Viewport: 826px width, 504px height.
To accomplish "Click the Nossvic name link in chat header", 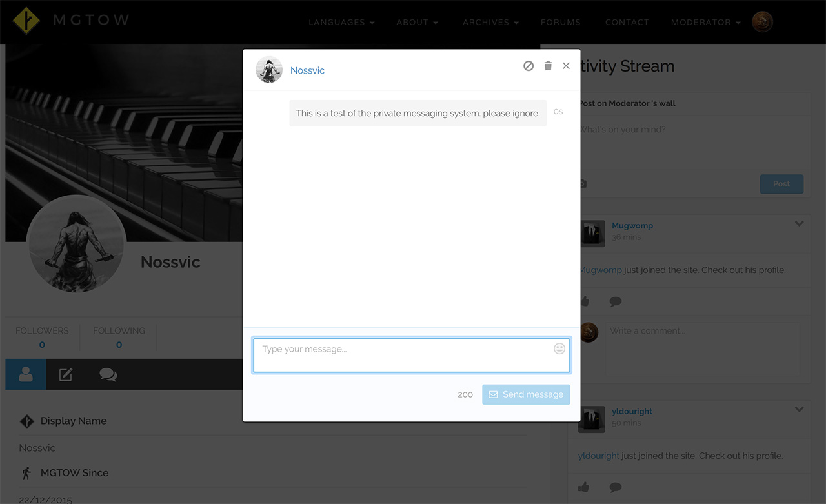I will click(x=307, y=70).
